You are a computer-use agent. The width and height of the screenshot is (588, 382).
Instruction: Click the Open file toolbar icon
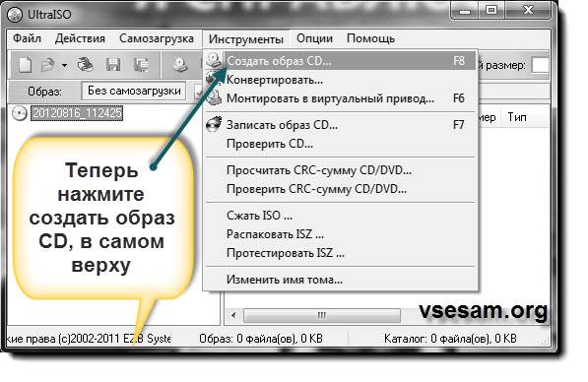coord(47,65)
